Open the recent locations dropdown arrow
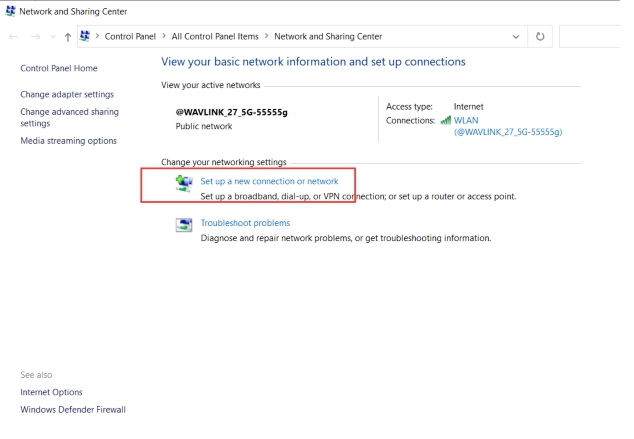Image resolution: width=634 pixels, height=439 pixels. (x=51, y=37)
